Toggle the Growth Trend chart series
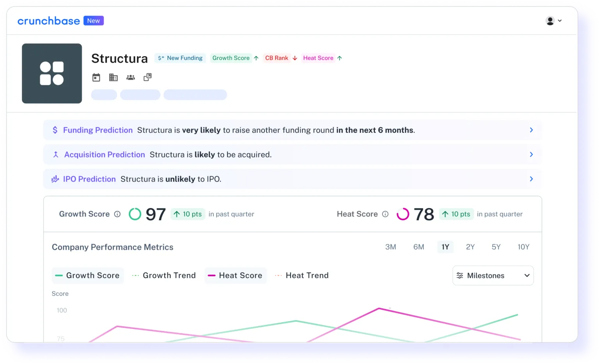599x364 pixels. pyautogui.click(x=164, y=276)
